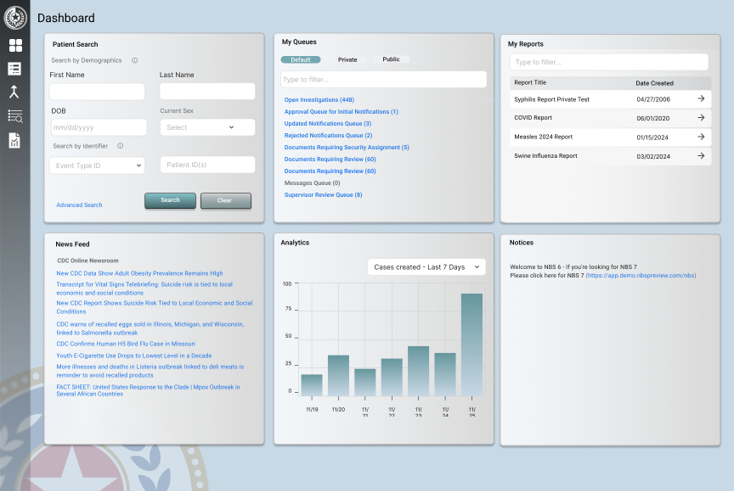Open Cases created - Last 7 Days dropdown
This screenshot has height=491, width=734.
(426, 267)
